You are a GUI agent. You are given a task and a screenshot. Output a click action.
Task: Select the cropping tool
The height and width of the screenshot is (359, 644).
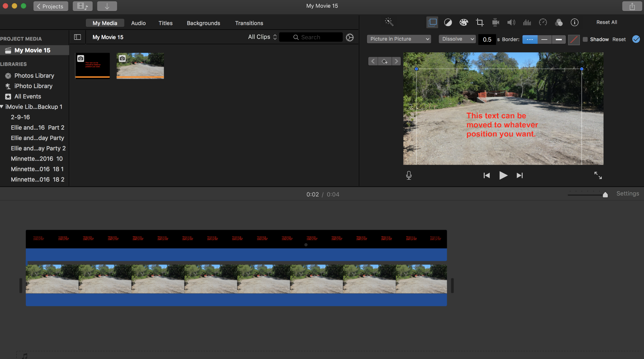[x=480, y=22]
